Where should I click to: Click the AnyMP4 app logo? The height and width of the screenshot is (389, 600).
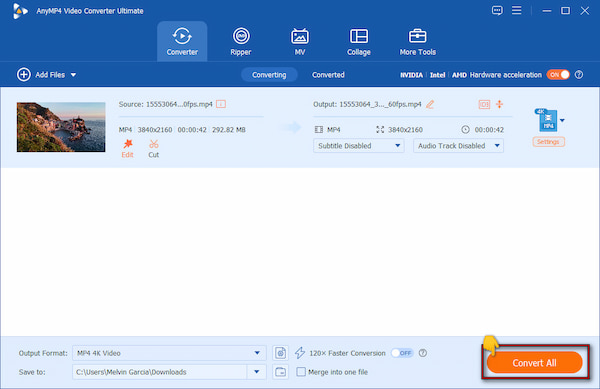click(20, 11)
